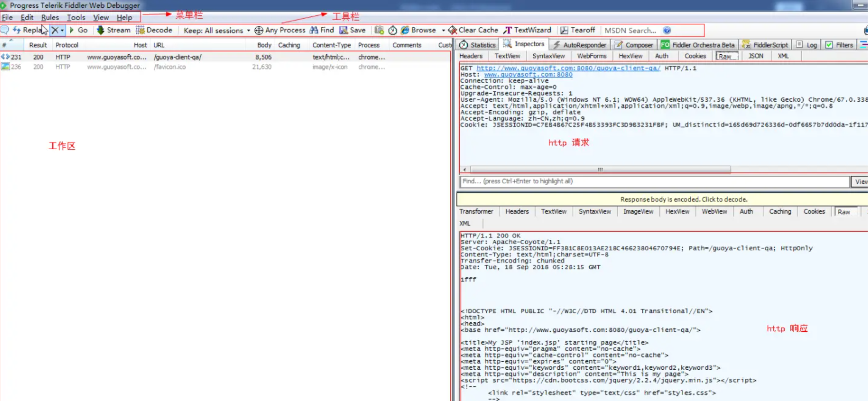
Task: Select session 236 /favicon.ico
Action: (225, 67)
